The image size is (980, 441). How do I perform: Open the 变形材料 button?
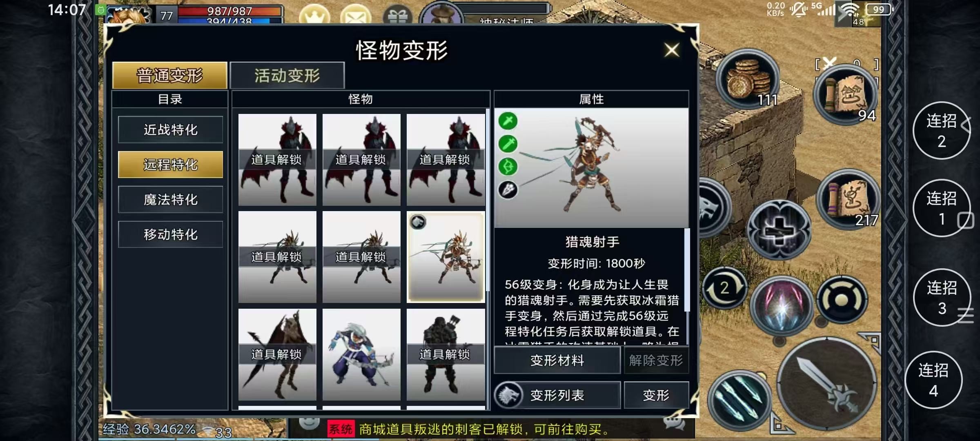tap(557, 360)
